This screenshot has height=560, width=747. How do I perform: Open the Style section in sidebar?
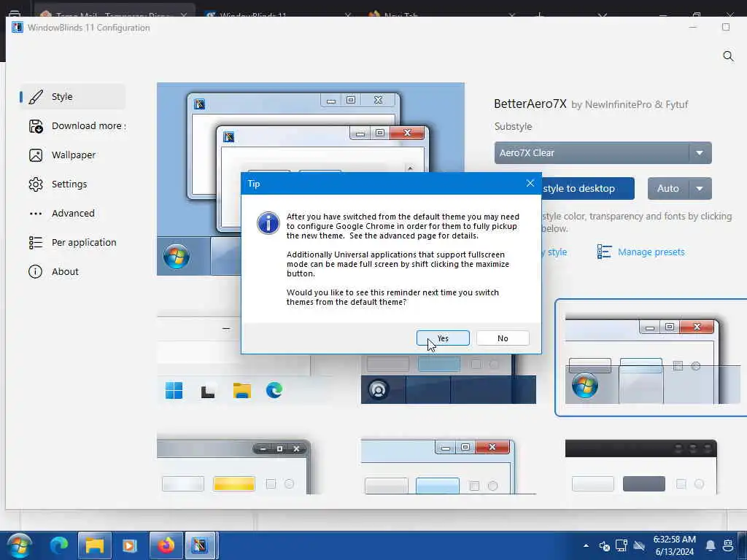(72, 97)
